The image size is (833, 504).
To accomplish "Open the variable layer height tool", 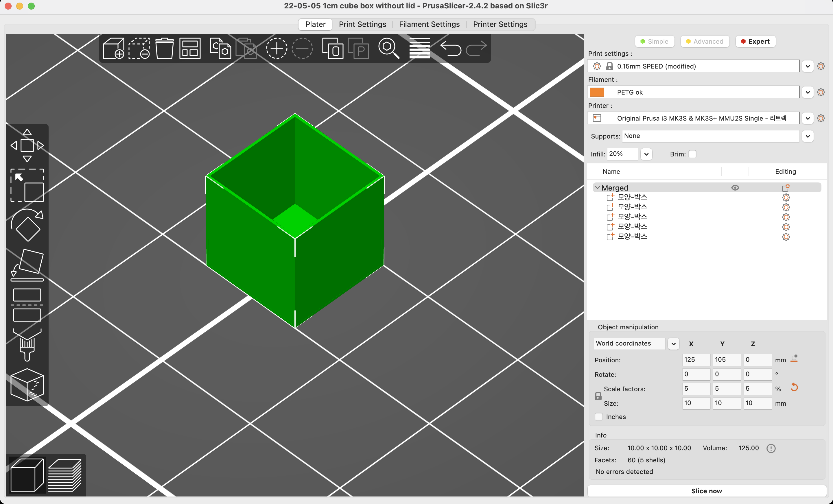I will coord(420,48).
